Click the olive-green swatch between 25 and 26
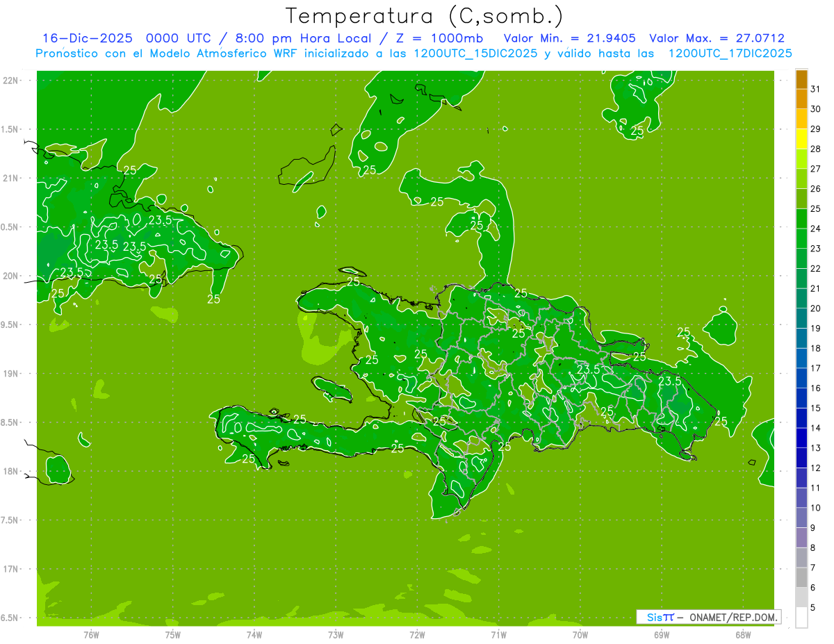Screen dimensions: 834x644 click(x=801, y=199)
